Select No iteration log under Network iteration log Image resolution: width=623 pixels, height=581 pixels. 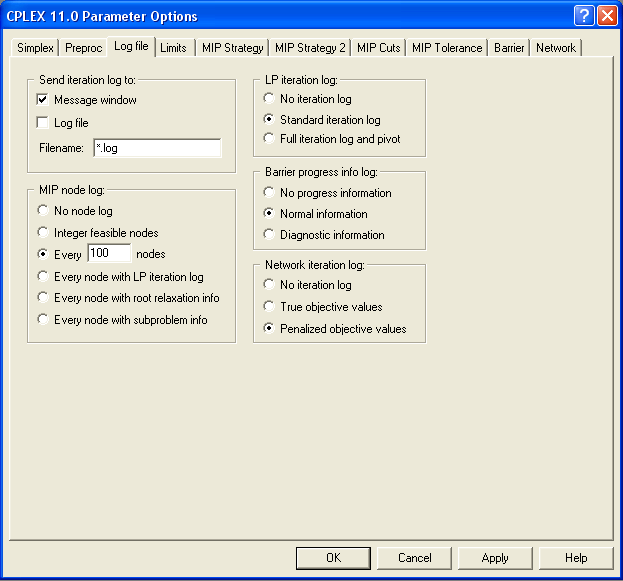coord(269,285)
